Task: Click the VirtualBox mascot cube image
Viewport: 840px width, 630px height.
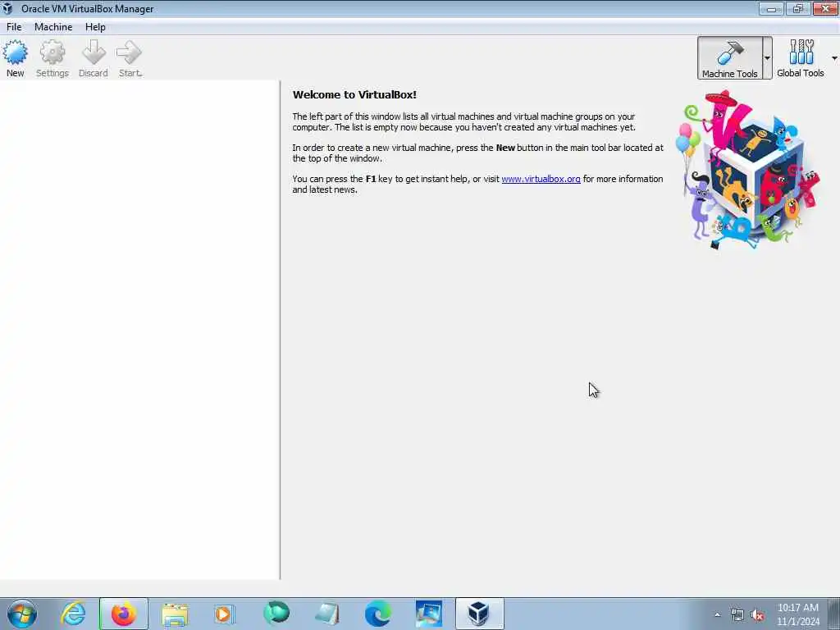Action: point(748,169)
